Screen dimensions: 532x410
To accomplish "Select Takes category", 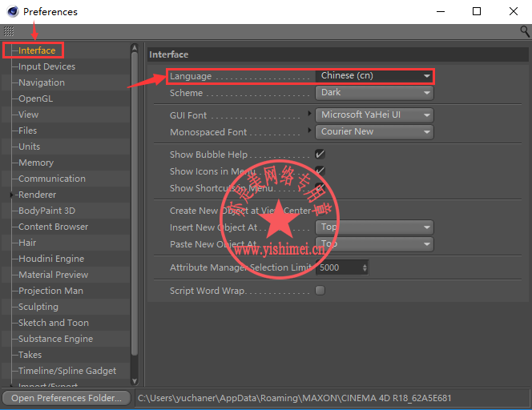I will click(x=30, y=355).
